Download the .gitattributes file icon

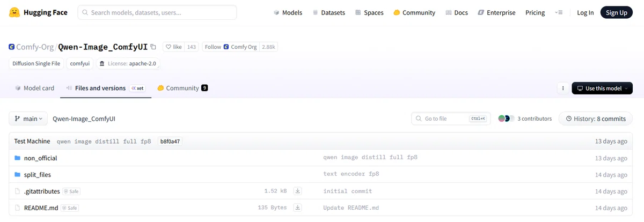[x=298, y=191]
